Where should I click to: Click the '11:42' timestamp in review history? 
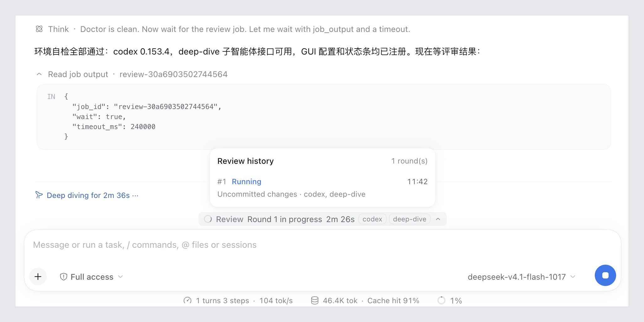[x=417, y=182]
